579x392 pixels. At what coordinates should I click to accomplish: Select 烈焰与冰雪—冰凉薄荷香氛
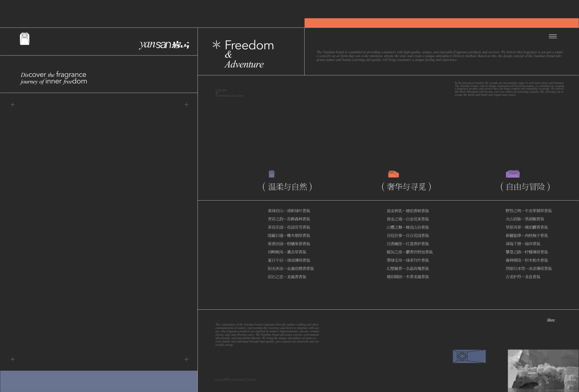point(529,269)
